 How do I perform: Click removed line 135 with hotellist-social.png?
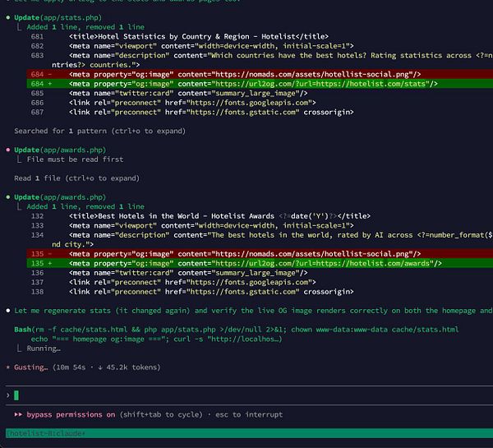click(260, 253)
